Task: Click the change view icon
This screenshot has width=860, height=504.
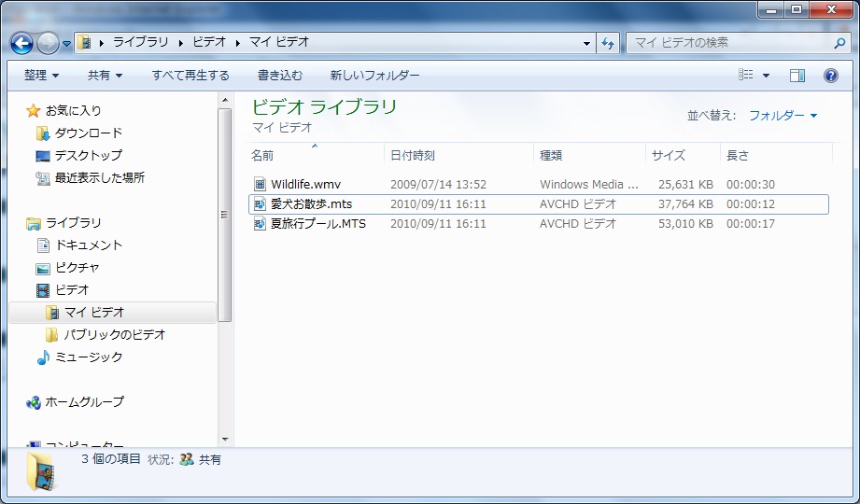Action: pos(745,76)
